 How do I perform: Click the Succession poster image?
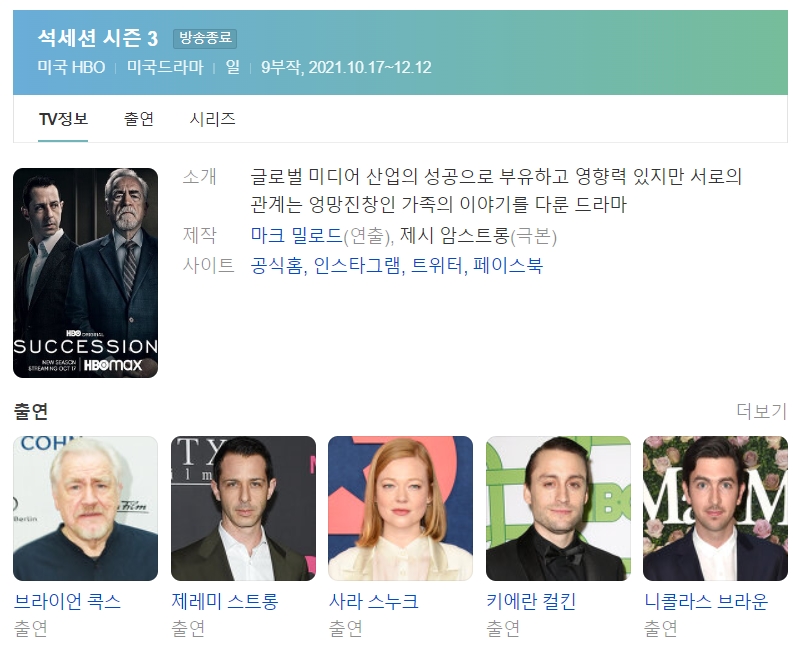click(85, 273)
